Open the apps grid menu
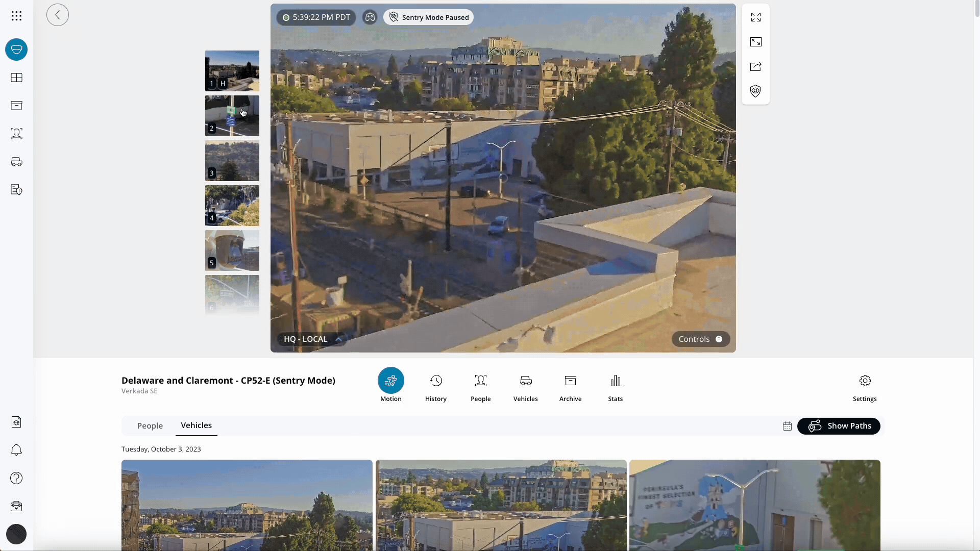 click(16, 16)
